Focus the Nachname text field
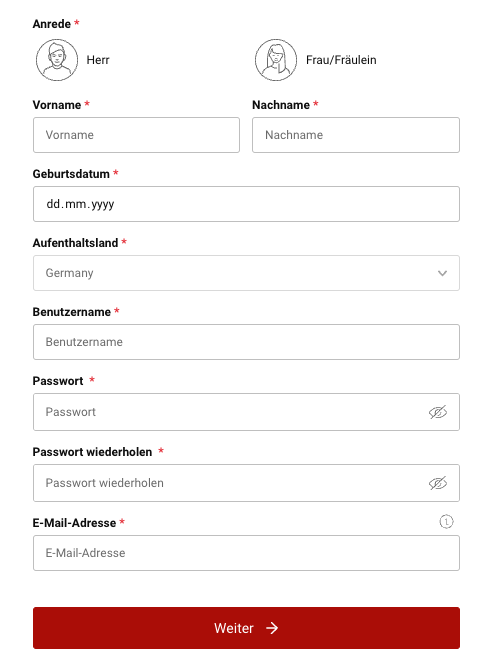The height and width of the screenshot is (665, 487). pyautogui.click(x=356, y=135)
